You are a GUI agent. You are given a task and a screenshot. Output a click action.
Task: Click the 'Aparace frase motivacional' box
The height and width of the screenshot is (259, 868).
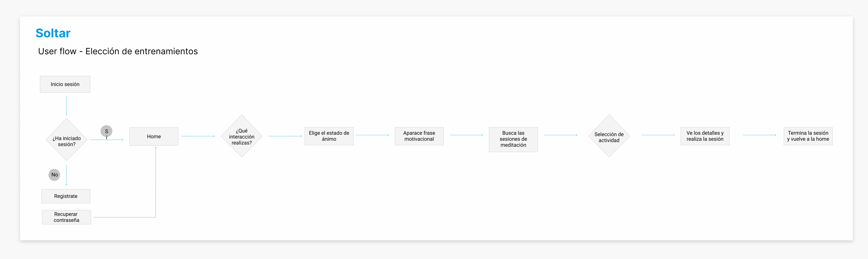[419, 136]
